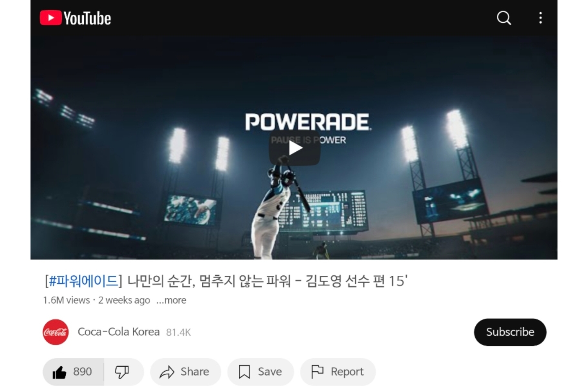This screenshot has height=390, width=588.
Task: Click the 2 weeks ago upload date
Action: click(124, 300)
